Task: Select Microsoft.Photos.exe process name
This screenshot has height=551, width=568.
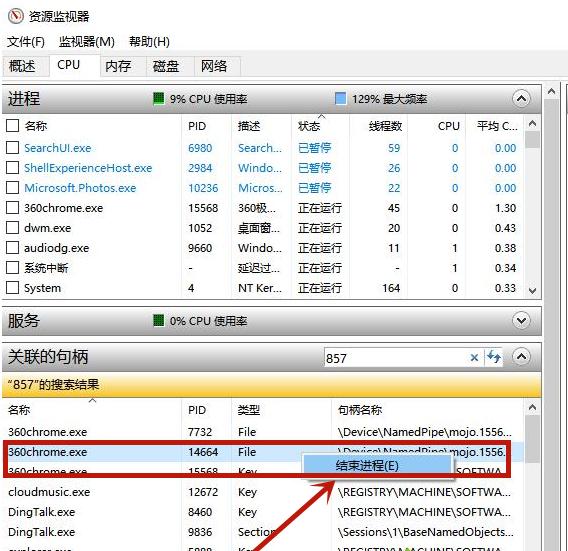Action: coord(80,188)
